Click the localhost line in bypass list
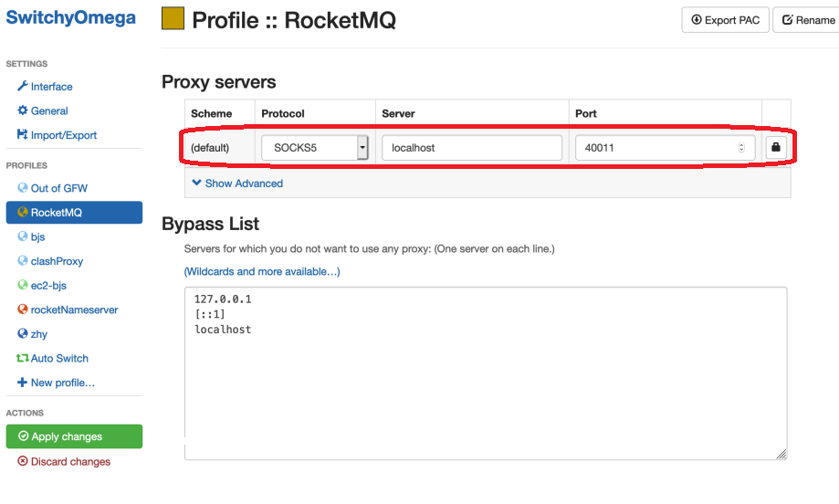The width and height of the screenshot is (839, 504). point(223,330)
